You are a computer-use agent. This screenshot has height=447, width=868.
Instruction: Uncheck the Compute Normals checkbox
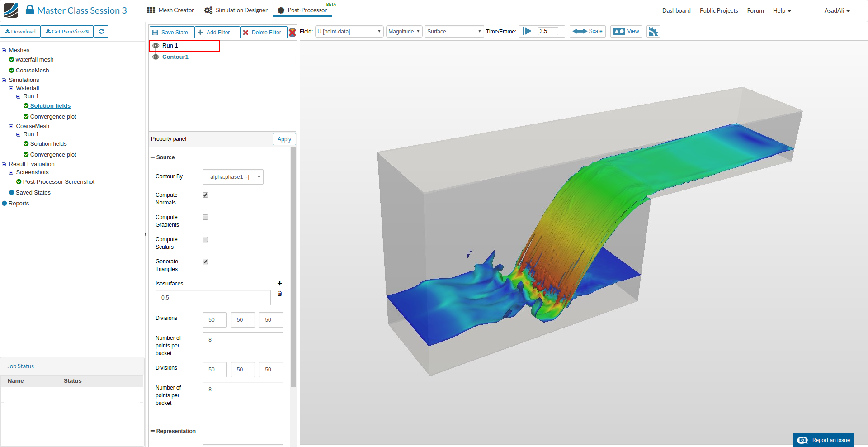pyautogui.click(x=205, y=195)
